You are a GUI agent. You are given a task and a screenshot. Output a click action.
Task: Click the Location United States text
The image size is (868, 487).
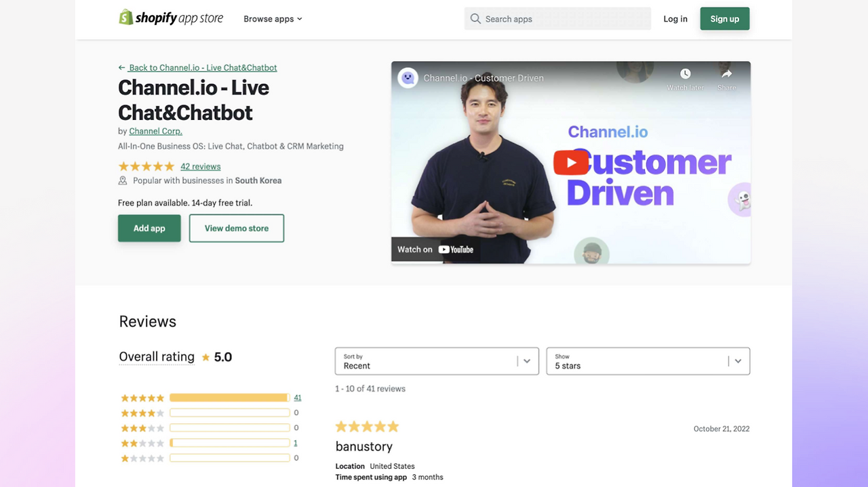(x=375, y=466)
